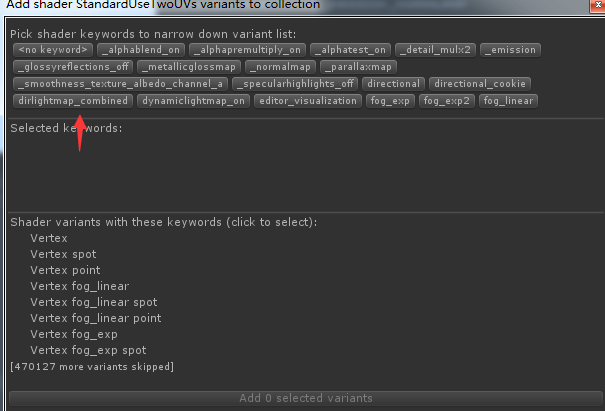Screen dimensions: 605x411
Task: Pick the _alphablend_on keyword
Action: pyautogui.click(x=141, y=50)
